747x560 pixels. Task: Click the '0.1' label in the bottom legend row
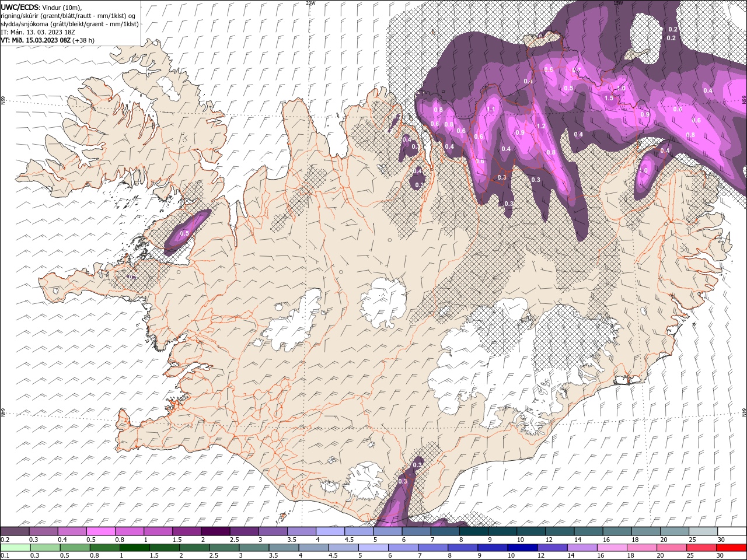pos(5,556)
